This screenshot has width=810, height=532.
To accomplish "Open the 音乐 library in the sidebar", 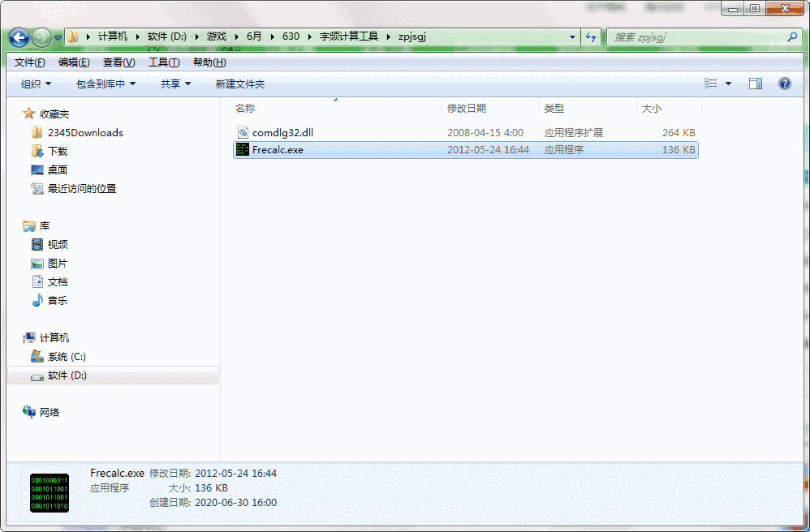I will coord(55,300).
